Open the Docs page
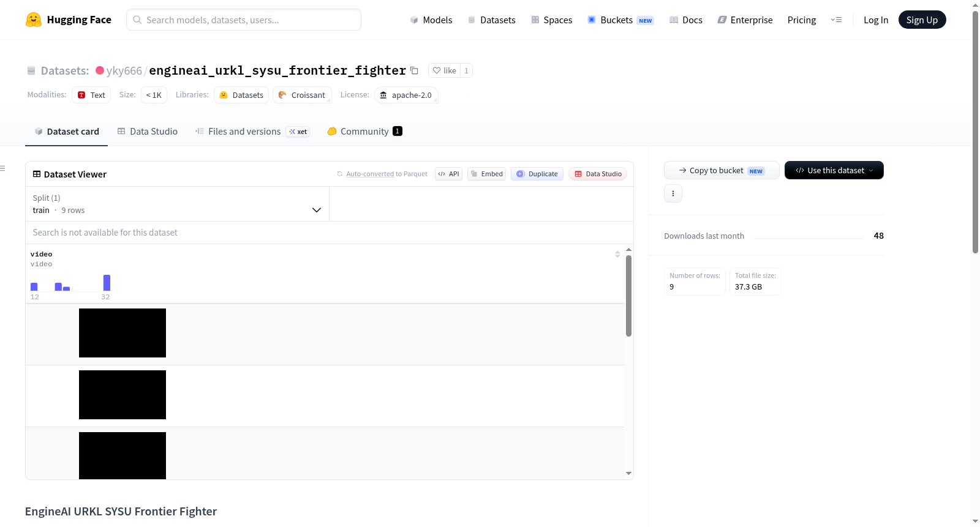980x527 pixels. pos(686,20)
